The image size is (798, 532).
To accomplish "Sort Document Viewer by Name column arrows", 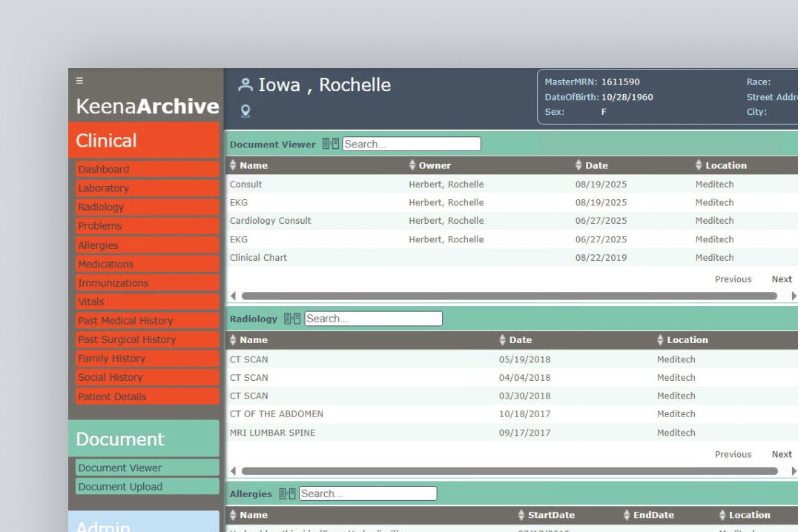I will tap(234, 165).
